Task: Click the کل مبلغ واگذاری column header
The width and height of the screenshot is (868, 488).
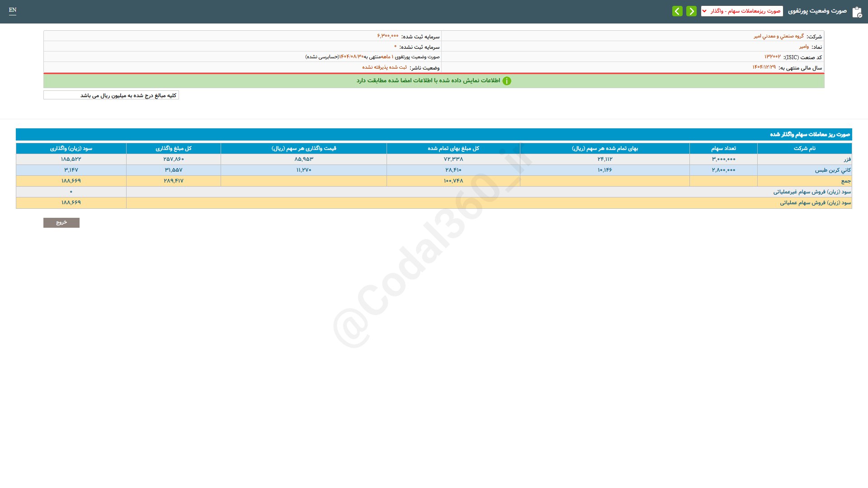Action: click(x=174, y=148)
